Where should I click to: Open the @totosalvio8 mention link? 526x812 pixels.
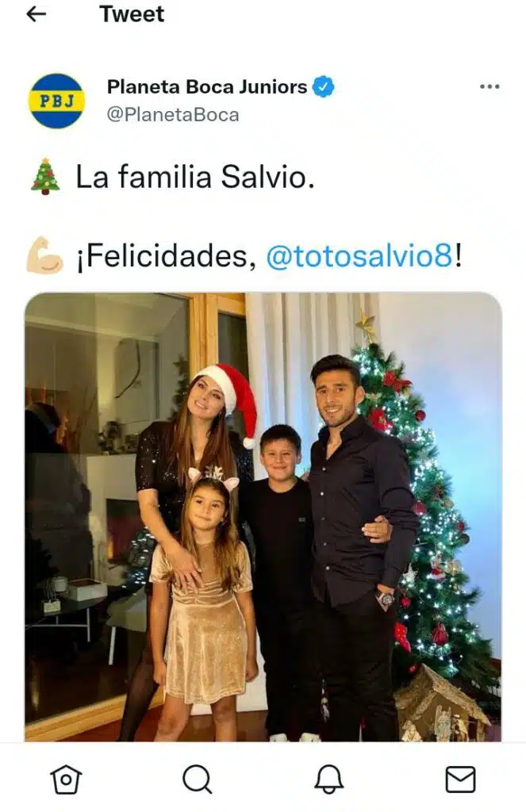pos(360,256)
